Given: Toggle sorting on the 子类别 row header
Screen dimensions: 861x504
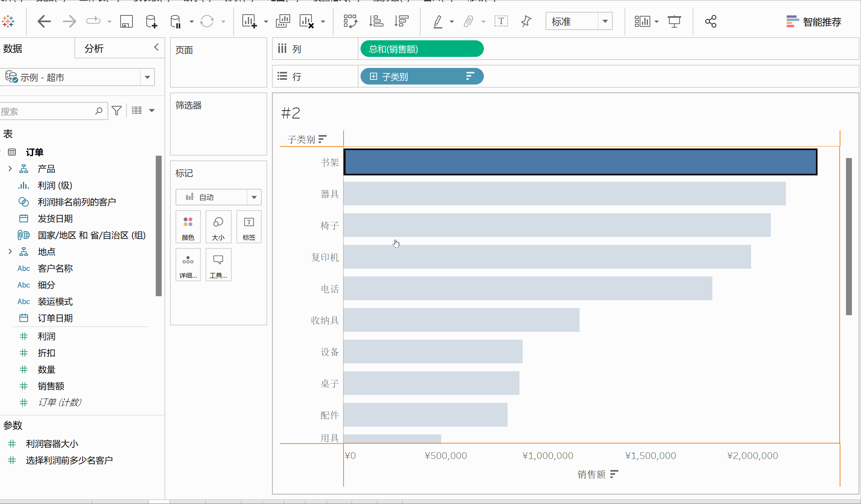Looking at the screenshot, I should coord(323,139).
